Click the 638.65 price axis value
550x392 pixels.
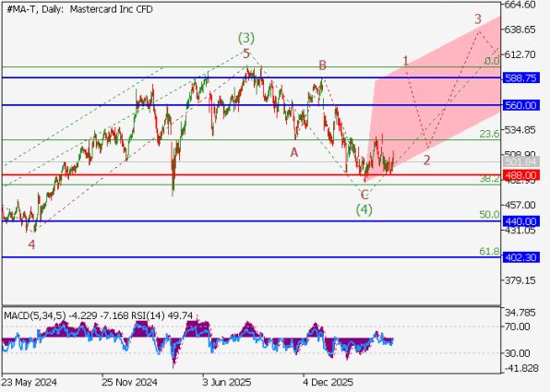[x=520, y=30]
